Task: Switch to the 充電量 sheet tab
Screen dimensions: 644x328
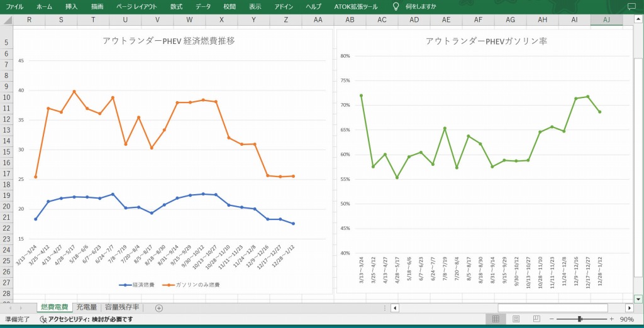Action: [87, 307]
